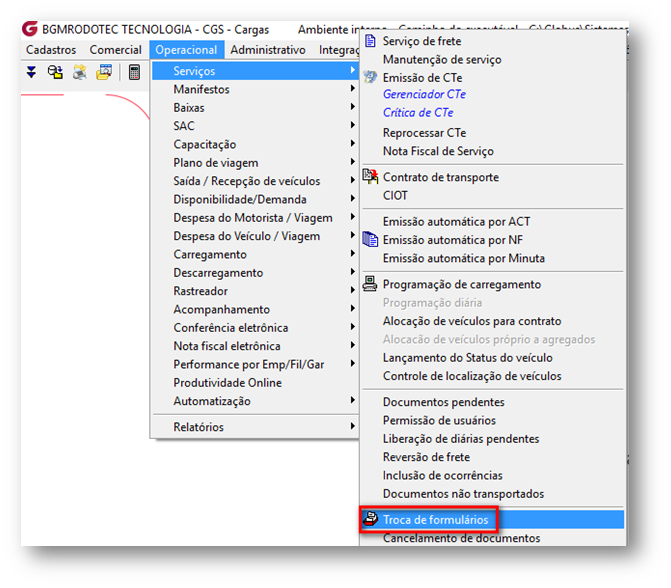671x588 pixels.
Task: Choose Conferência eletrônica
Action: pyautogui.click(x=231, y=328)
